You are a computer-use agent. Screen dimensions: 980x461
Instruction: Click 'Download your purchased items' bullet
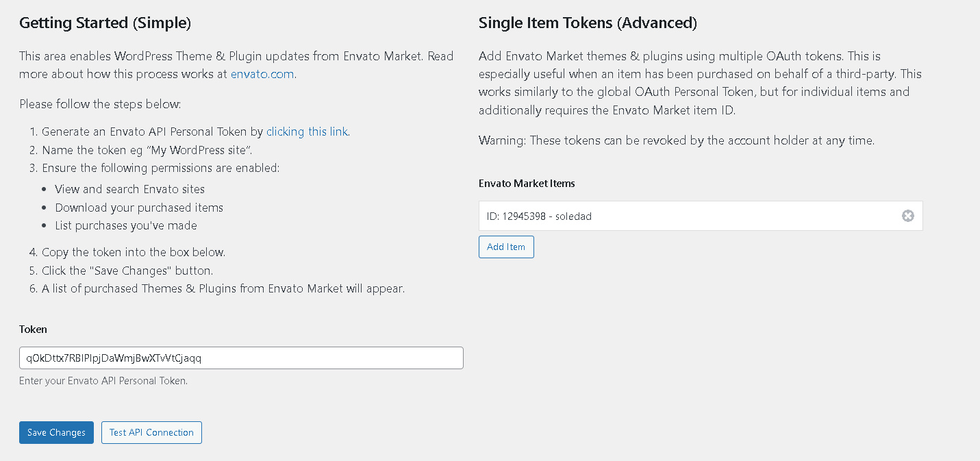click(139, 208)
